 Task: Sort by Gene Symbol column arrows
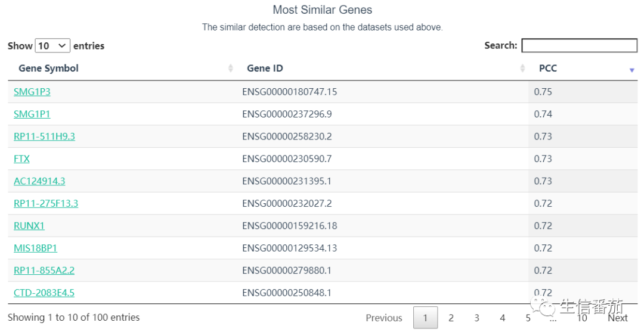[231, 69]
